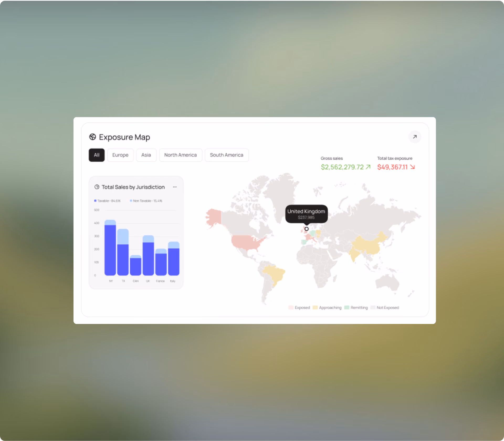Click the Not Exposed legend swatch

click(x=373, y=307)
